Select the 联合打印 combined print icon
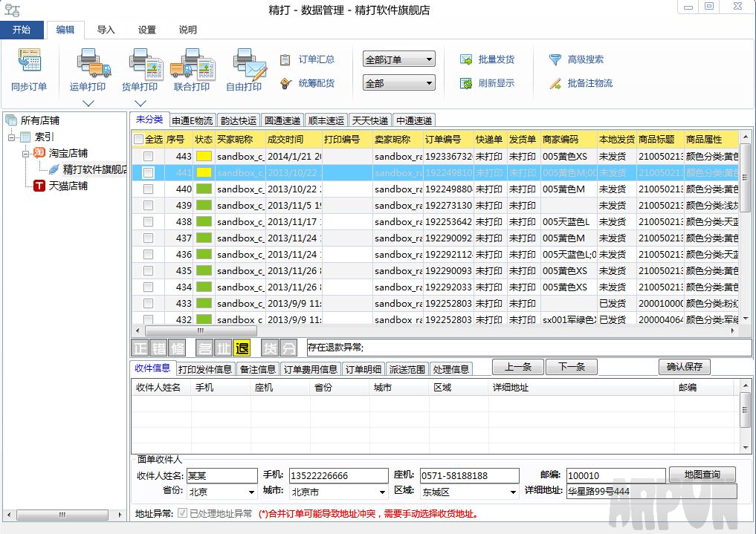Image resolution: width=756 pixels, height=534 pixels. (192, 63)
